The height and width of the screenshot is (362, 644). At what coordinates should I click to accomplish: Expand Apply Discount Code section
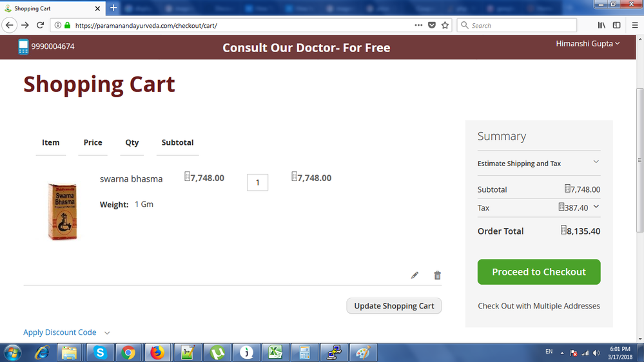[x=107, y=332]
